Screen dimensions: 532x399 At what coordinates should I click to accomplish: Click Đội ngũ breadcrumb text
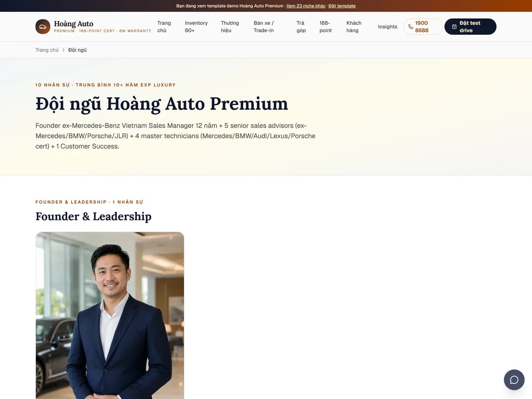pos(78,50)
